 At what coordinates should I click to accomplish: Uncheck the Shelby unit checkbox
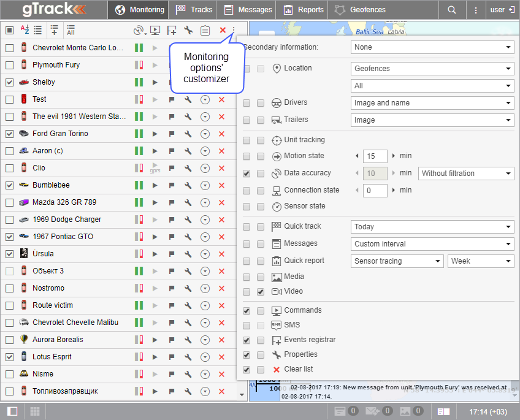tap(10, 82)
